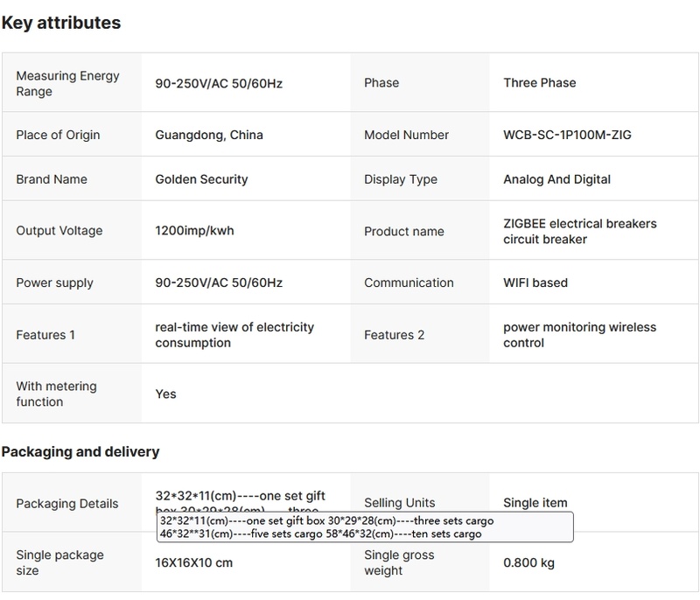Select the "power monitoring wireless control" feature
This screenshot has width=700, height=600.
pyautogui.click(x=579, y=335)
